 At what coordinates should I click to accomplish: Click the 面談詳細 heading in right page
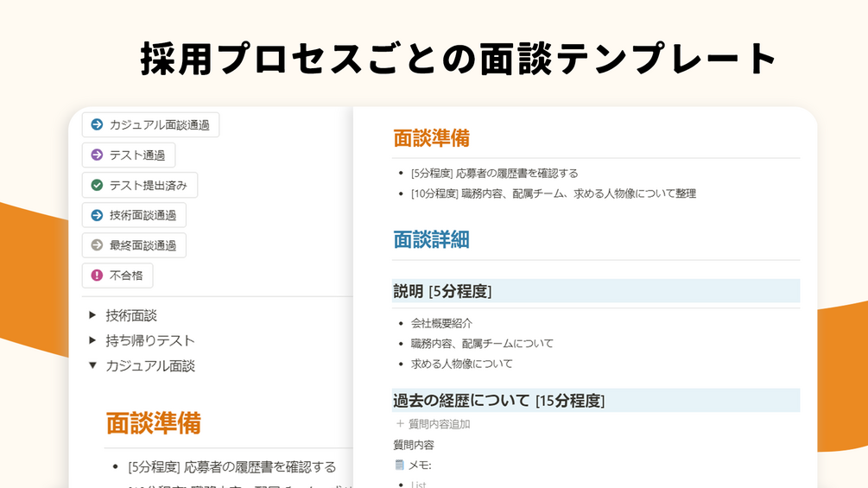click(x=431, y=239)
